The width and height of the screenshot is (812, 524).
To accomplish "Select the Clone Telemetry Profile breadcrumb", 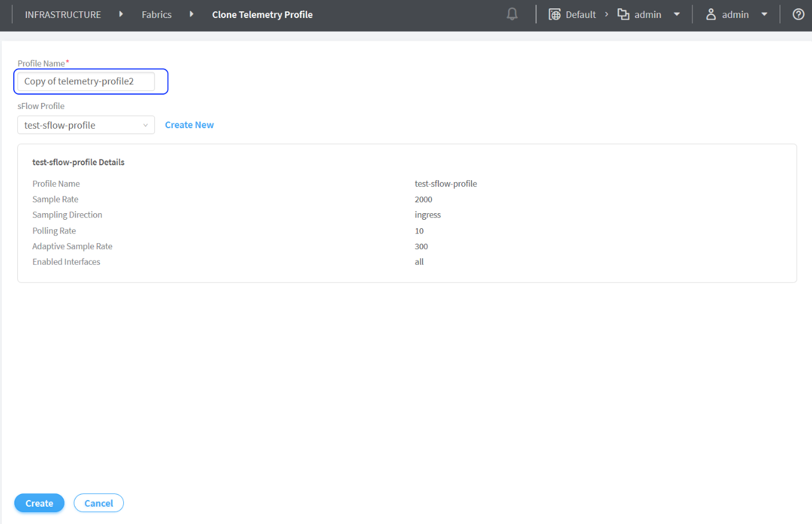I will coord(262,14).
